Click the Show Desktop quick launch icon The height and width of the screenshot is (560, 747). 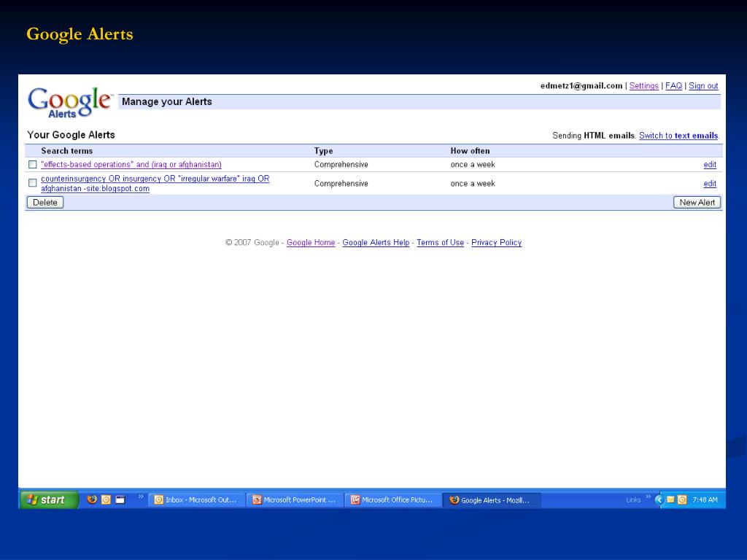click(x=120, y=499)
